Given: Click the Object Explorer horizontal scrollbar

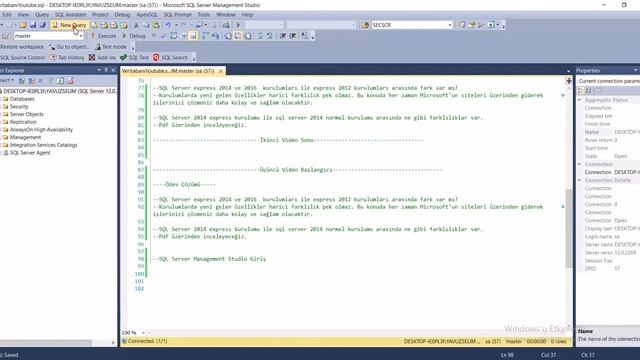Looking at the screenshot, I should tap(46, 342).
